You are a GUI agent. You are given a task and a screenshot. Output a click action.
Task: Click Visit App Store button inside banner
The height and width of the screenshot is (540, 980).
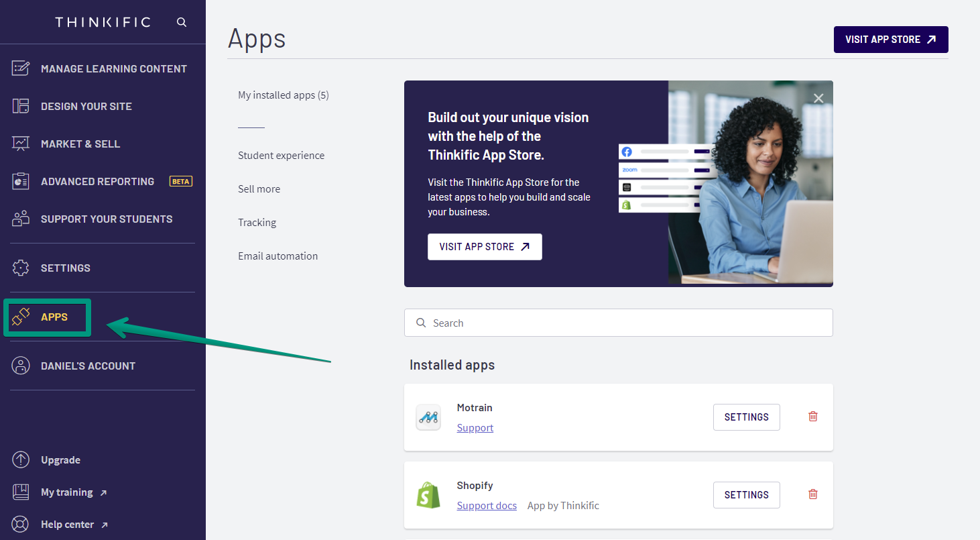[485, 247]
